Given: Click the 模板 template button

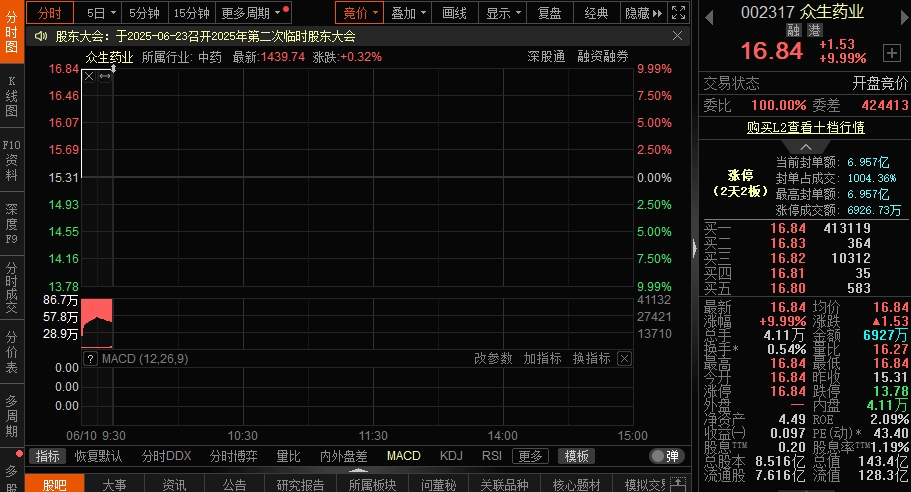Looking at the screenshot, I should pos(576,456).
